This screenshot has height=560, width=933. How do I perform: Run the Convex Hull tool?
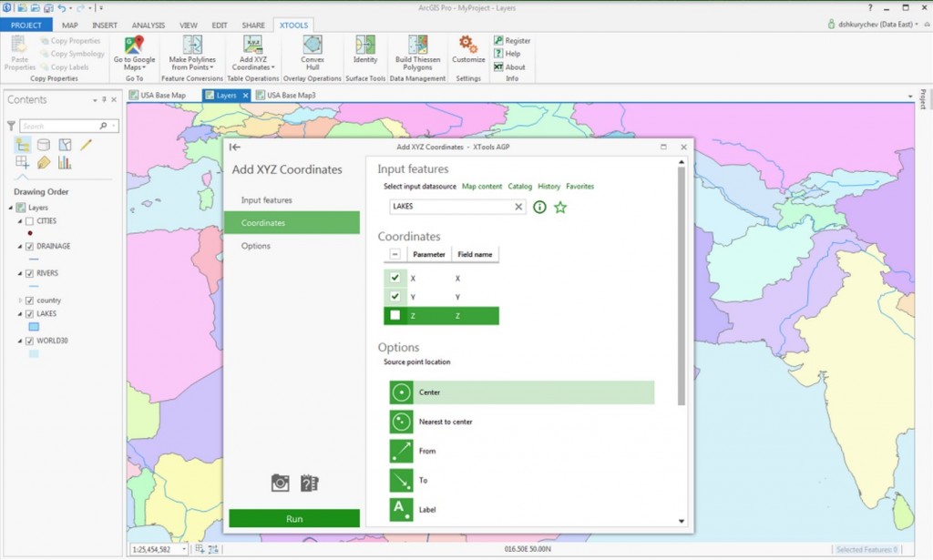click(313, 53)
